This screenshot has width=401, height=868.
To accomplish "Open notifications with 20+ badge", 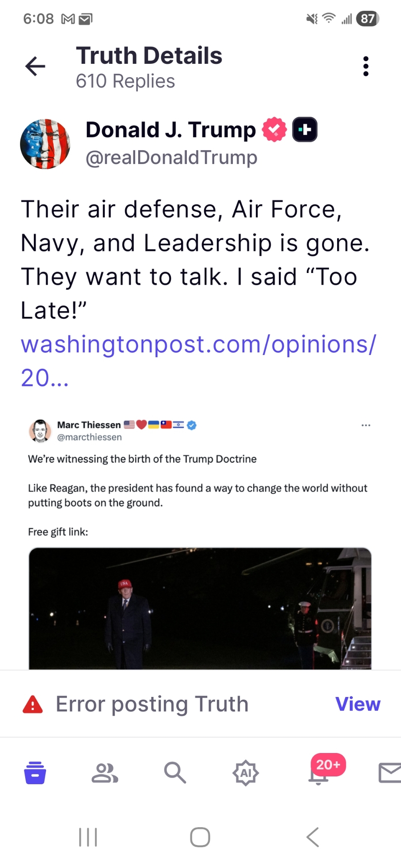I will click(x=319, y=773).
